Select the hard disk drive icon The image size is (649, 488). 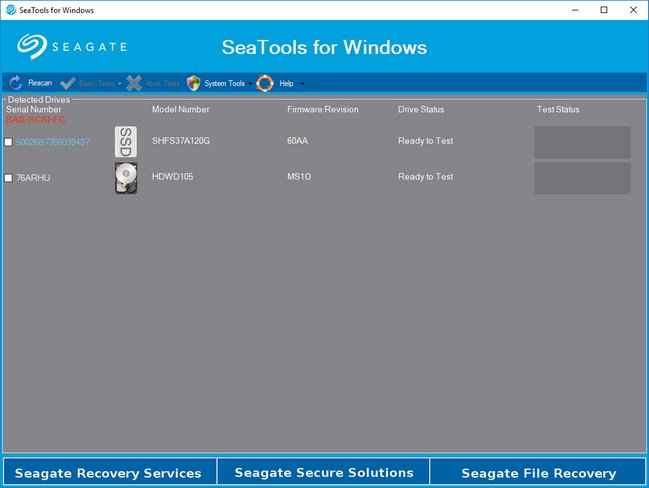tap(126, 177)
